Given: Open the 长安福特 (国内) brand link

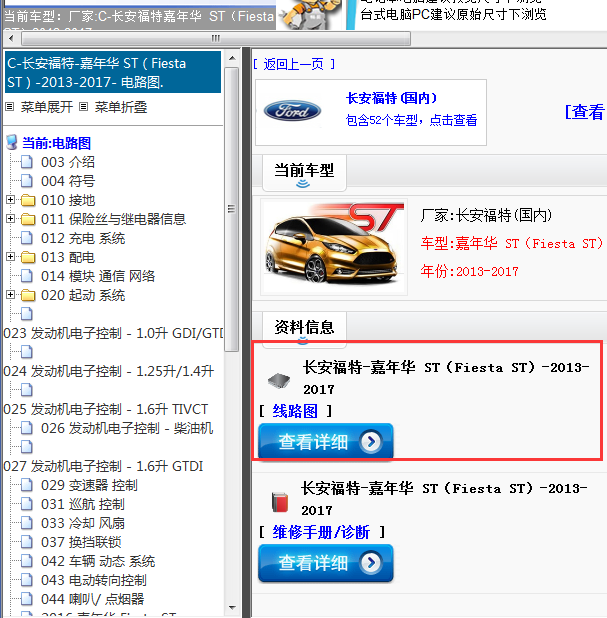Looking at the screenshot, I should coord(391,98).
